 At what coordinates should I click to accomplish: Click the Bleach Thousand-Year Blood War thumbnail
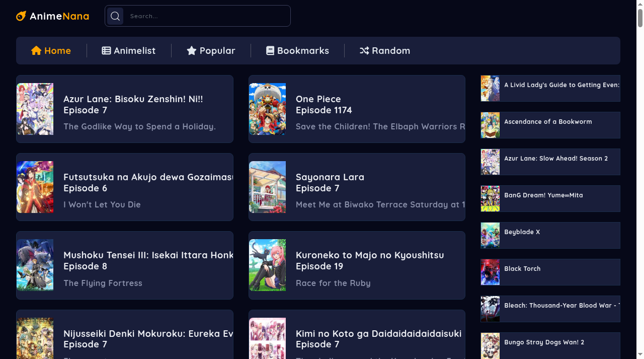(490, 309)
